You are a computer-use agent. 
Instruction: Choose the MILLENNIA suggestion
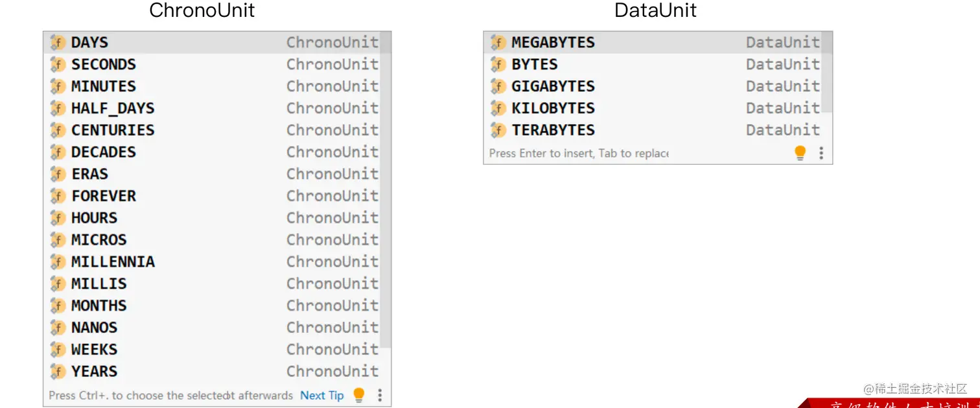[212, 261]
